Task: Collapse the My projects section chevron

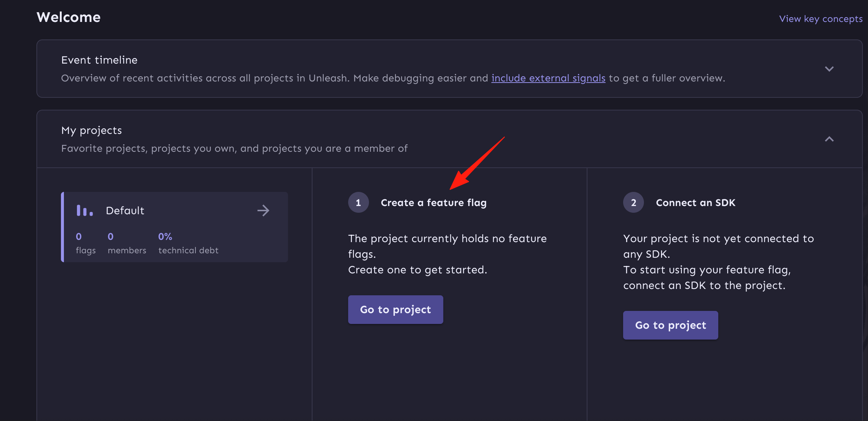Action: [x=829, y=139]
